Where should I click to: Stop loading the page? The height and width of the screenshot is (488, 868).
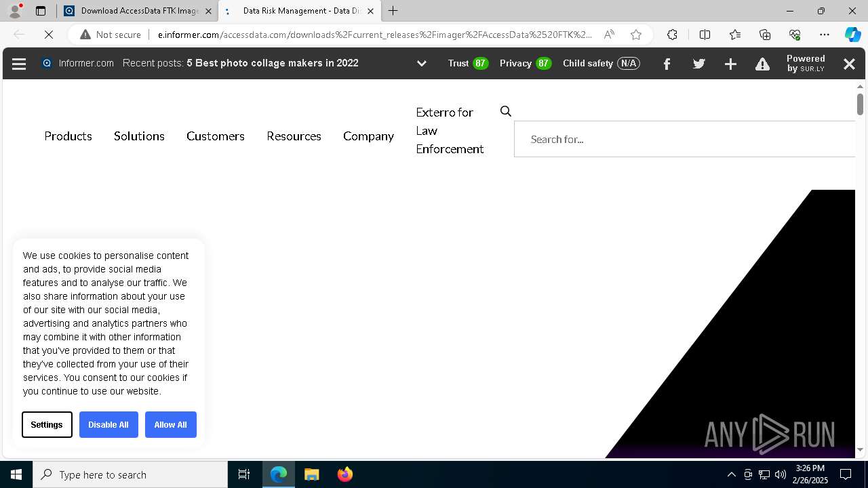pyautogui.click(x=48, y=35)
